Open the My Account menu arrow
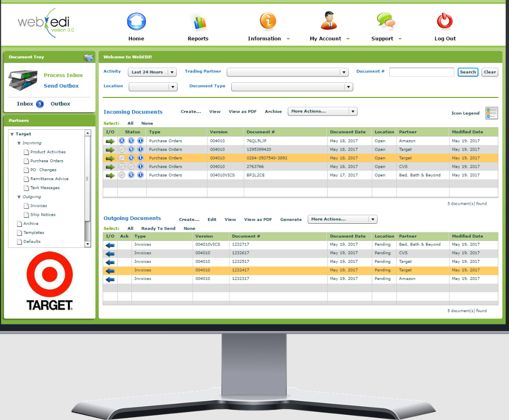The width and height of the screenshot is (509, 420). pos(348,39)
